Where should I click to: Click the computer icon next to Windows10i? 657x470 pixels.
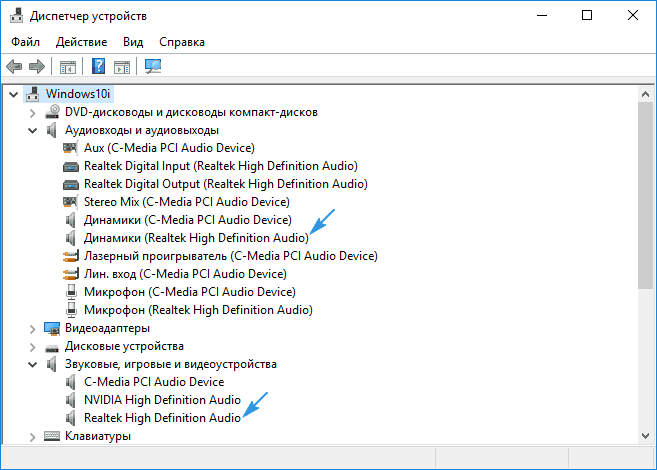click(31, 94)
